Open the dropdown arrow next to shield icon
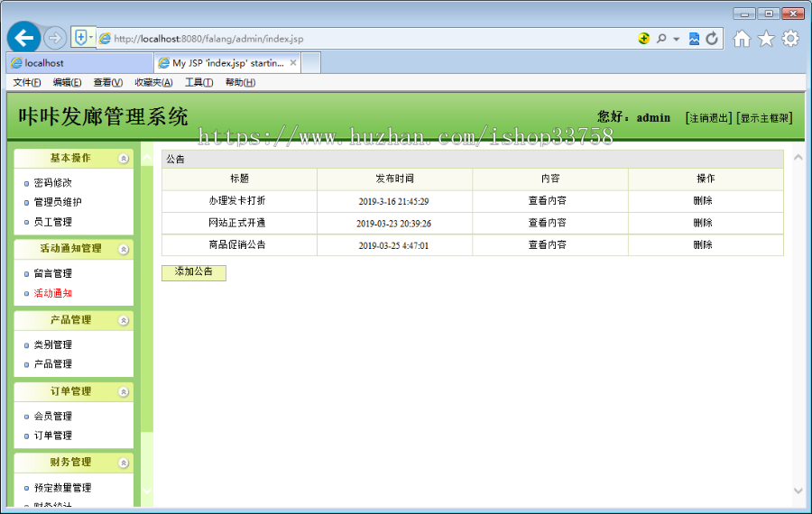 91,37
